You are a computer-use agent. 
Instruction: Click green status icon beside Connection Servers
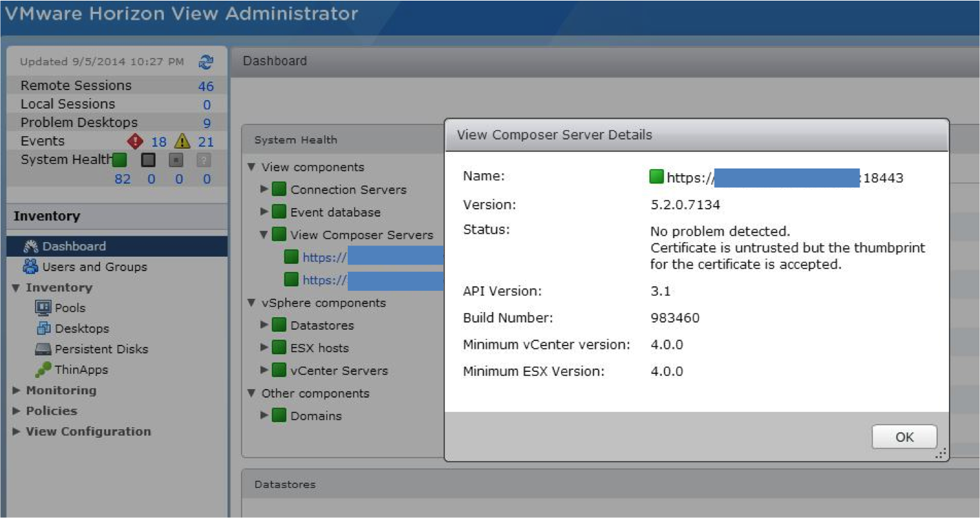pos(279,190)
